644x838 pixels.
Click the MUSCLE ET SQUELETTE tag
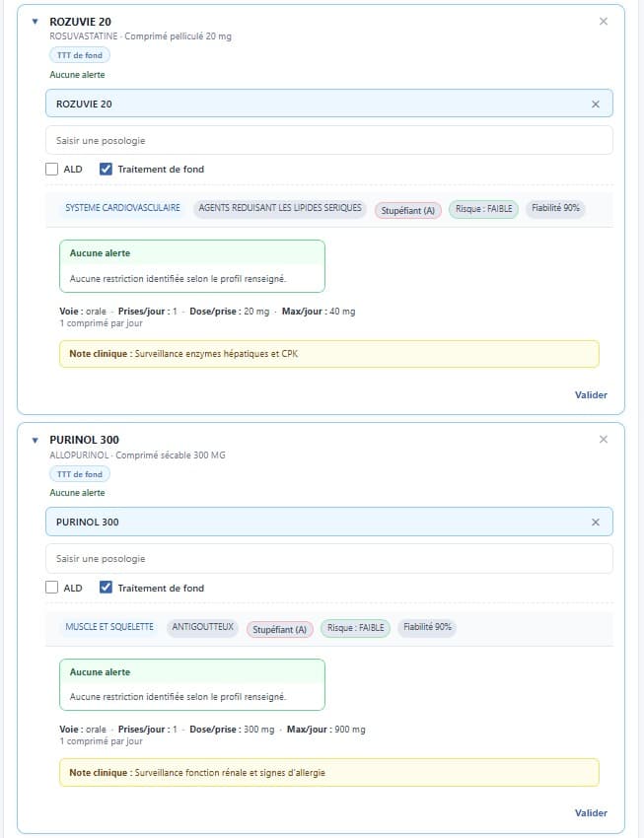pos(109,626)
